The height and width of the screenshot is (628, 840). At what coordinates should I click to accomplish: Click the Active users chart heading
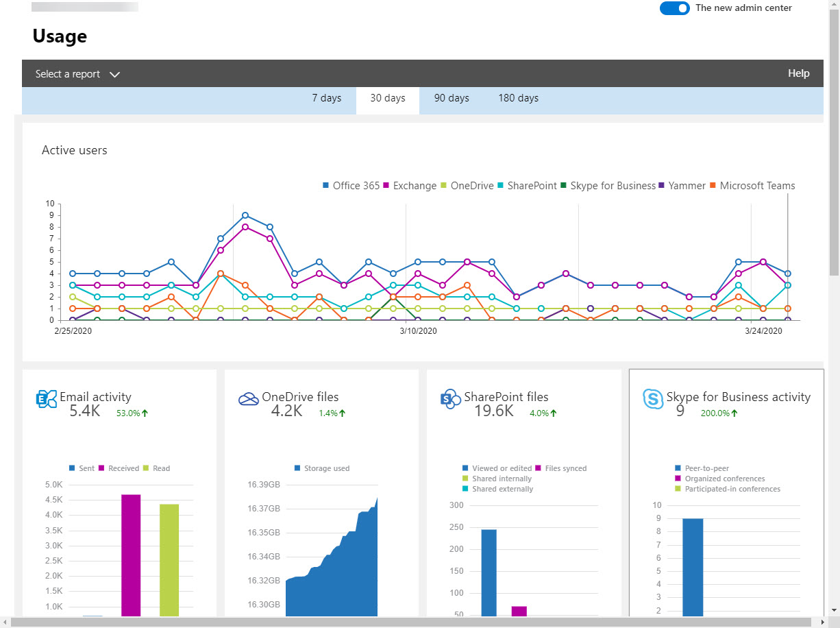coord(74,150)
